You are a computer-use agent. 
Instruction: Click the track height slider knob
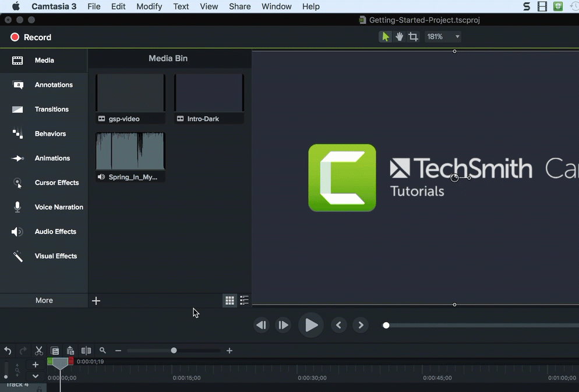[x=6, y=377]
